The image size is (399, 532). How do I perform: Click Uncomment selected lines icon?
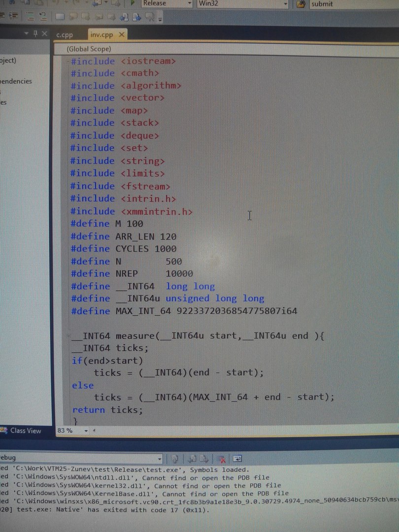point(43,17)
